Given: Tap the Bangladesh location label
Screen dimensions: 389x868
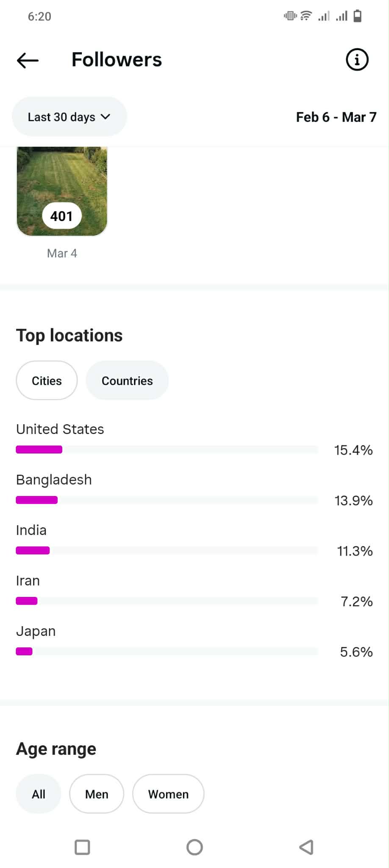Looking at the screenshot, I should coord(54,480).
